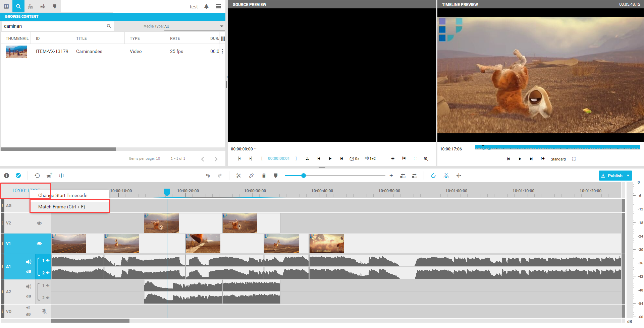644x328 pixels.
Task: Click the search magnifier tab icon
Action: pyautogui.click(x=18, y=6)
